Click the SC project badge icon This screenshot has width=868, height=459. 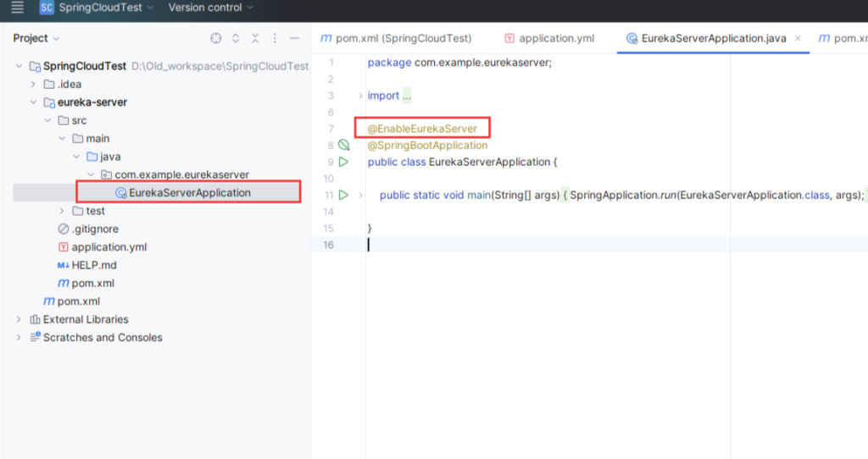point(47,8)
